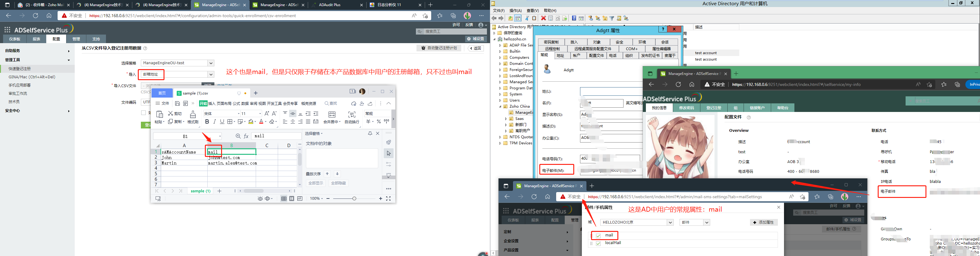
Task: Click back arrow icon in AD Users toolbar
Action: [494, 18]
